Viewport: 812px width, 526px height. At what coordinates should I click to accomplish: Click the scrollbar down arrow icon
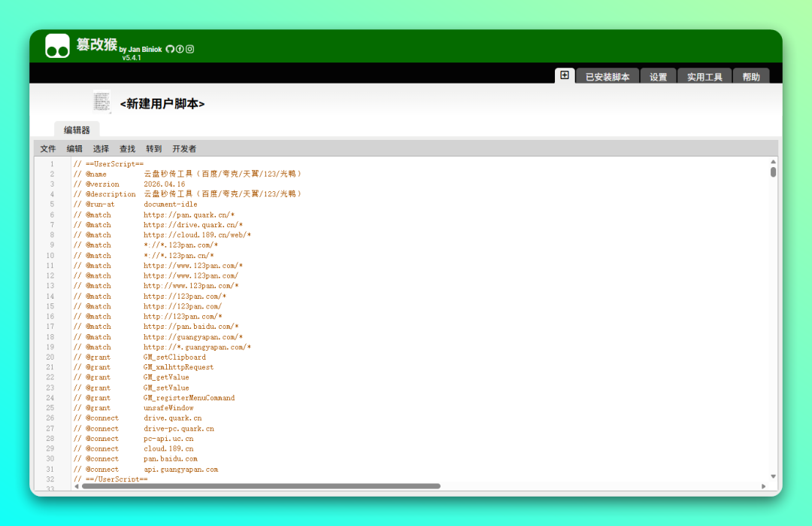[773, 476]
